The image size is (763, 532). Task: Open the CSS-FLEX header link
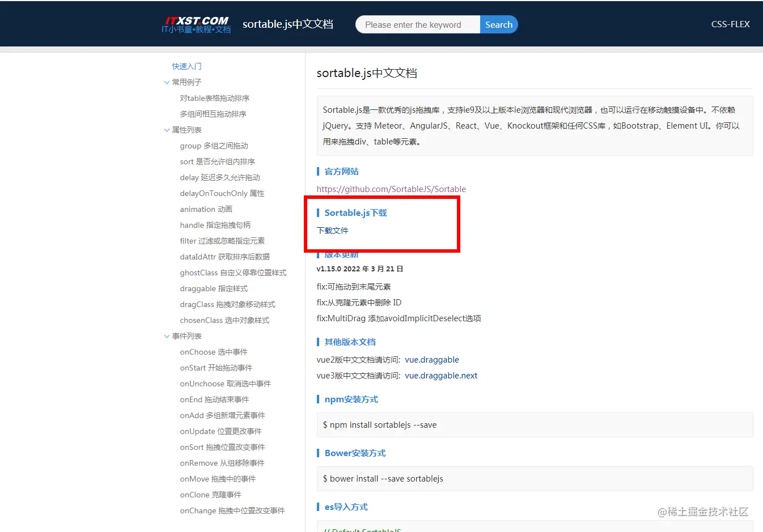[x=731, y=24]
